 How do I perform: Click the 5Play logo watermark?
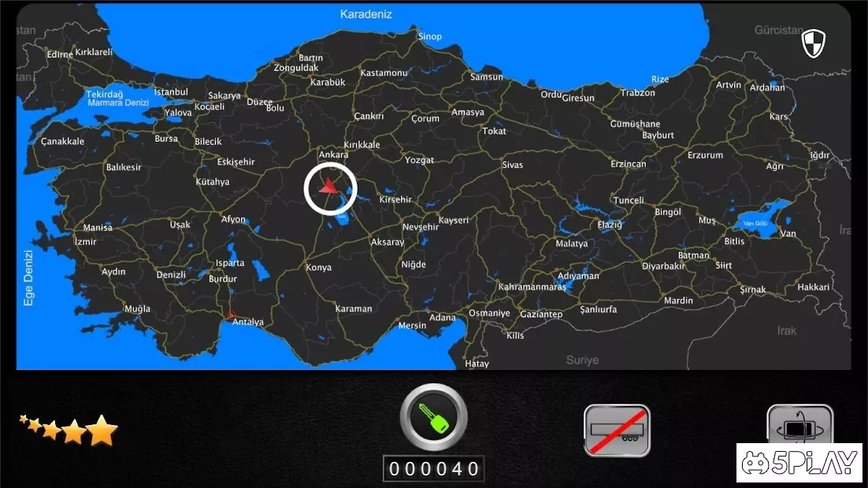(x=799, y=463)
